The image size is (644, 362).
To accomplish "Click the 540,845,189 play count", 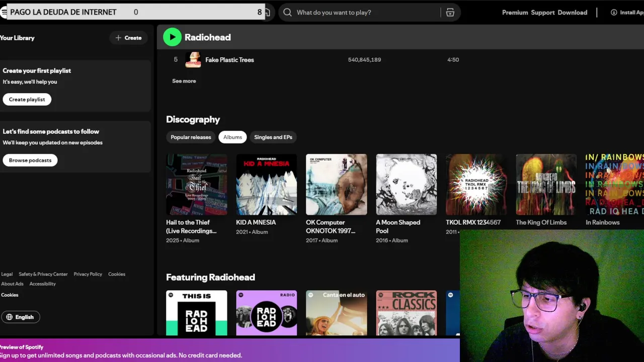I will coord(364,60).
